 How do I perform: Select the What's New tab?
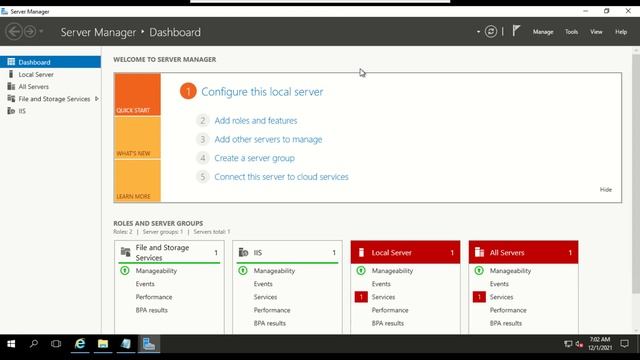point(137,138)
